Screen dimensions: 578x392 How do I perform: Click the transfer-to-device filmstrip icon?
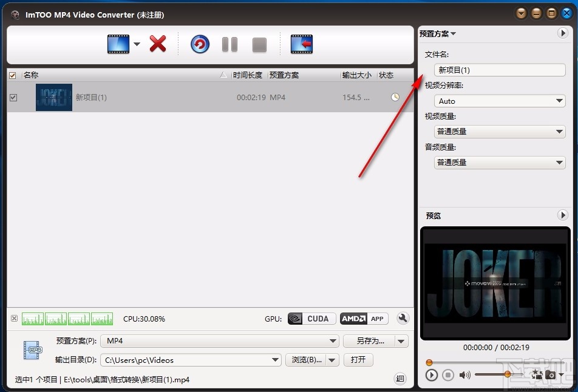[x=301, y=44]
